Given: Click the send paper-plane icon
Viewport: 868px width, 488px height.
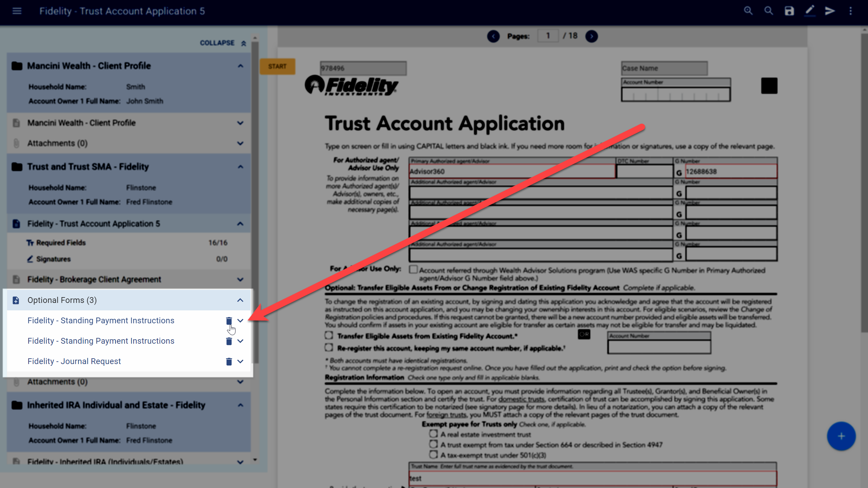Looking at the screenshot, I should [x=830, y=11].
